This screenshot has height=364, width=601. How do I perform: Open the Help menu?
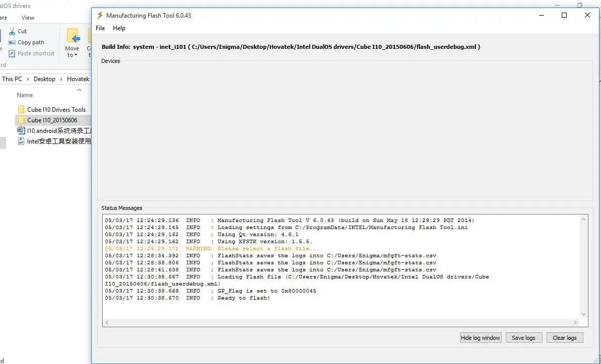pyautogui.click(x=119, y=28)
